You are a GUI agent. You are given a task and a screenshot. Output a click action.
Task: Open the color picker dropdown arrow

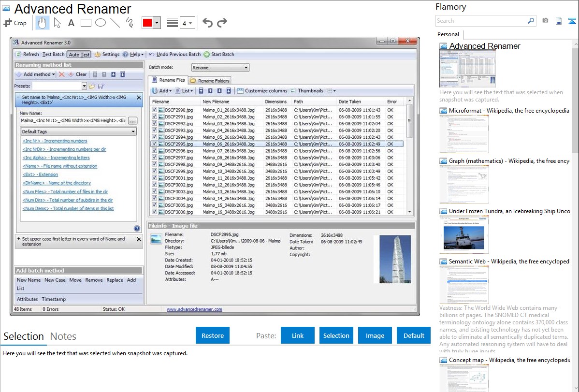[157, 23]
